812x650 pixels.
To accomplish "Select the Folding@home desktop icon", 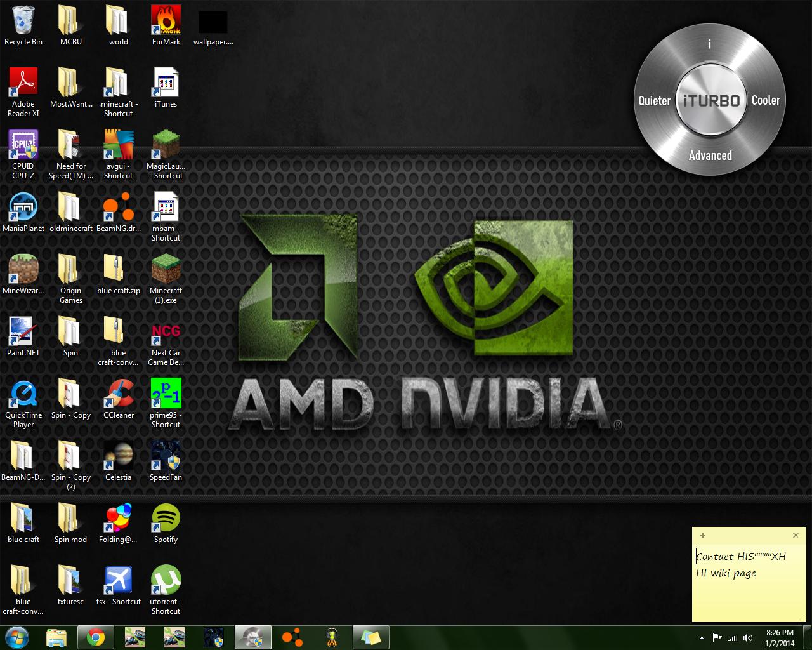I will pos(119,524).
